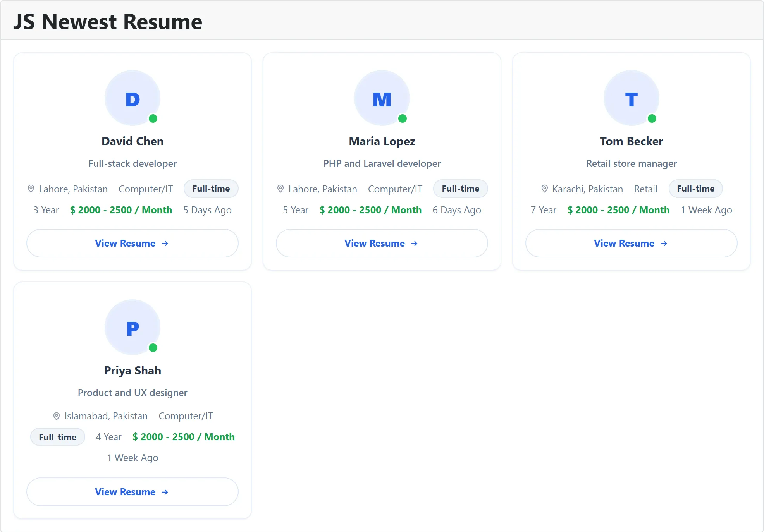Click the 'PHP and Laravel developer' title text

click(382, 163)
